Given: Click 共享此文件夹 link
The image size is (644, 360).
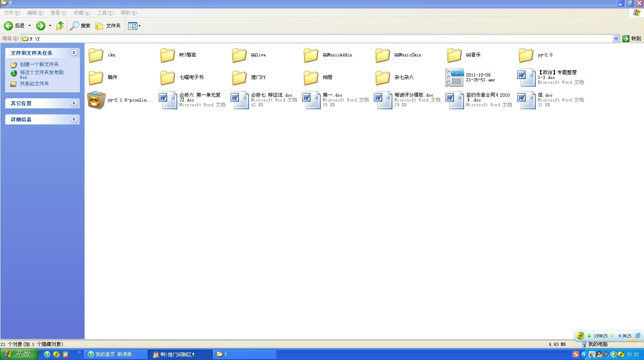Looking at the screenshot, I should pos(34,84).
